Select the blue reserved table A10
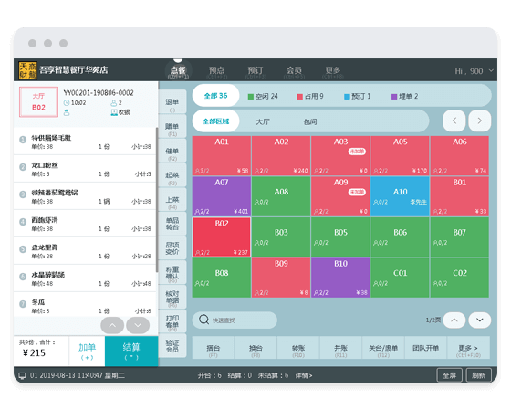The image size is (511, 420). coord(400,196)
